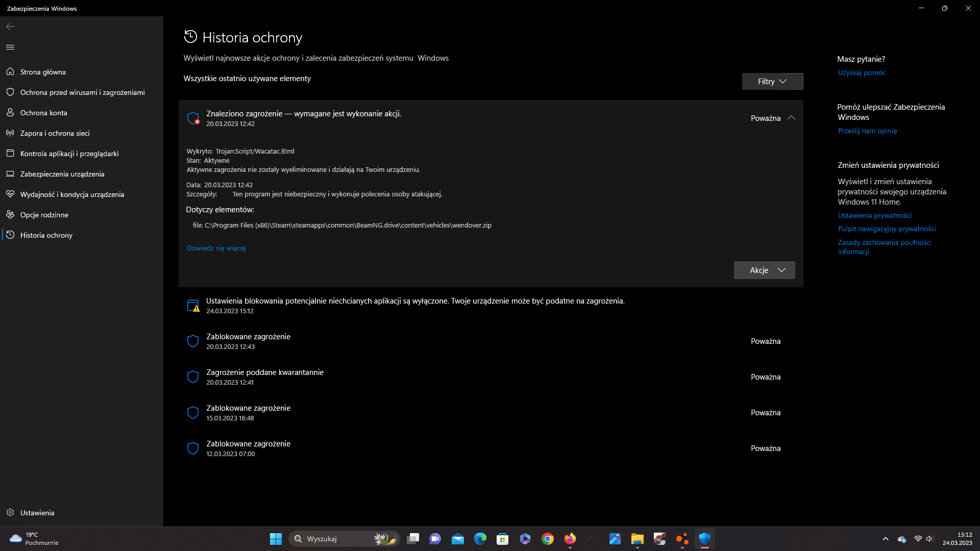The width and height of the screenshot is (980, 551).
Task: Open the Akcje dropdown
Action: click(x=764, y=270)
